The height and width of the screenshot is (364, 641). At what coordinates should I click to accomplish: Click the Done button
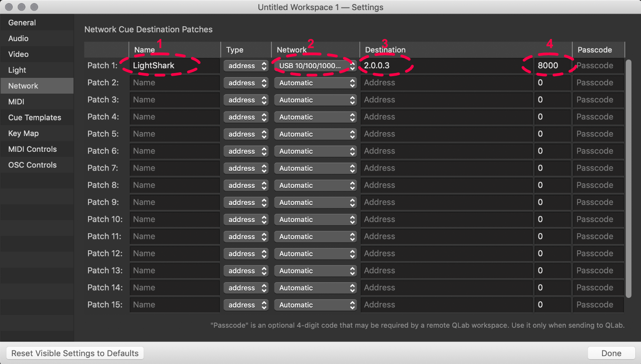(611, 353)
